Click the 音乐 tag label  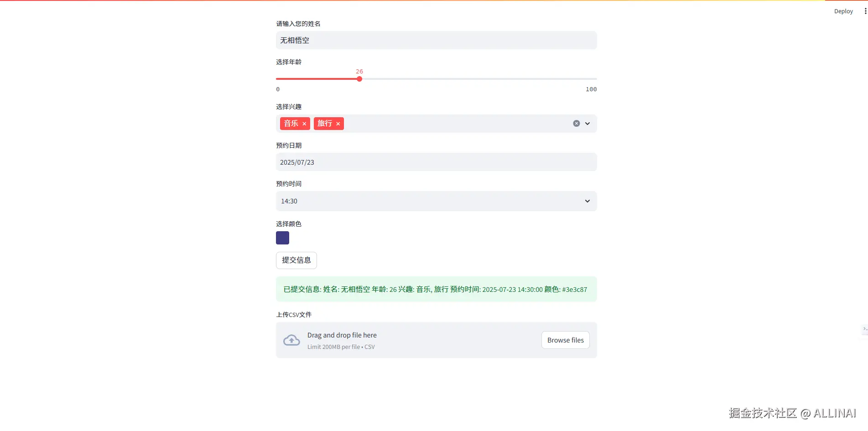coord(291,124)
